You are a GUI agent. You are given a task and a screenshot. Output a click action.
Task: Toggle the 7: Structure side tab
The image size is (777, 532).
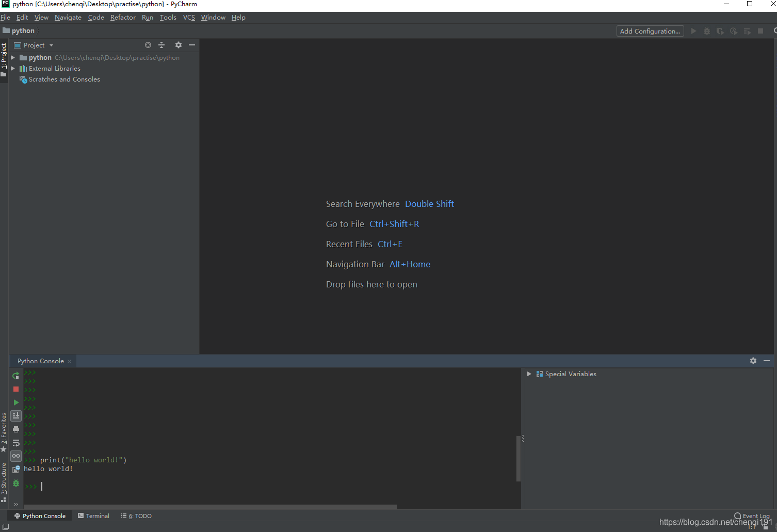tap(4, 482)
